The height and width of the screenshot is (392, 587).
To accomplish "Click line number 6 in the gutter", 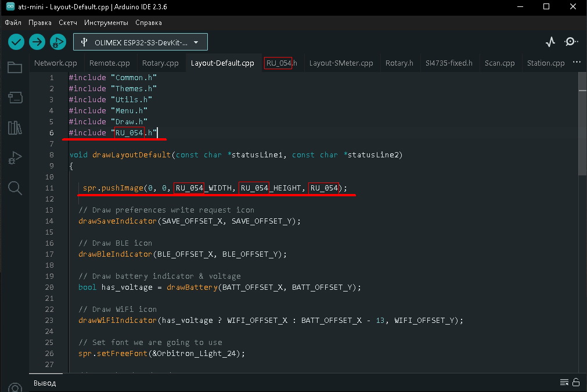I will pyautogui.click(x=52, y=132).
